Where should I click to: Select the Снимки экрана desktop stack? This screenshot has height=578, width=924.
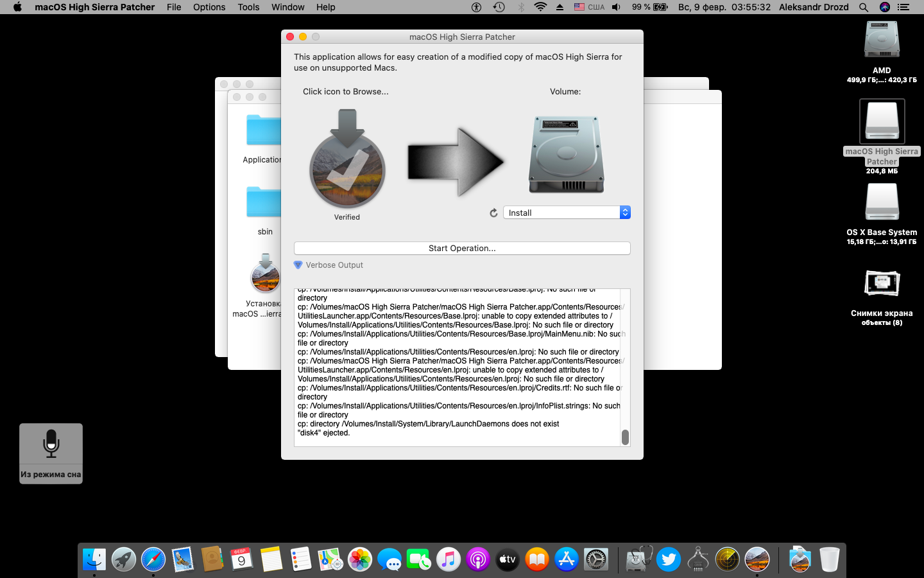(x=882, y=283)
